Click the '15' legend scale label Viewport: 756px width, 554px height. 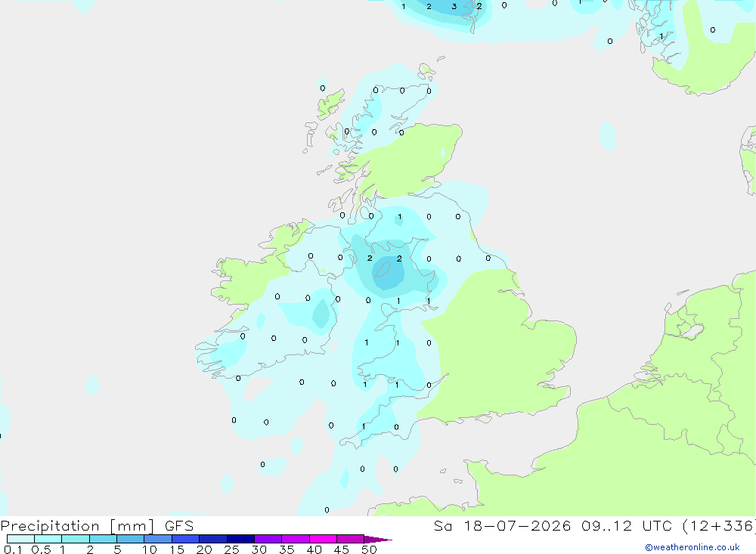(x=177, y=549)
